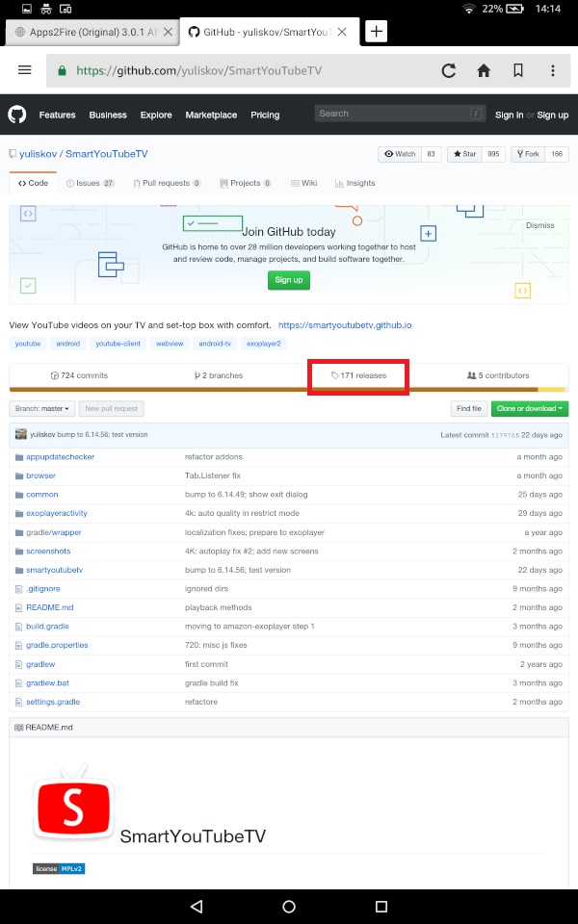
Task: Click the Watch button
Action: click(400, 154)
